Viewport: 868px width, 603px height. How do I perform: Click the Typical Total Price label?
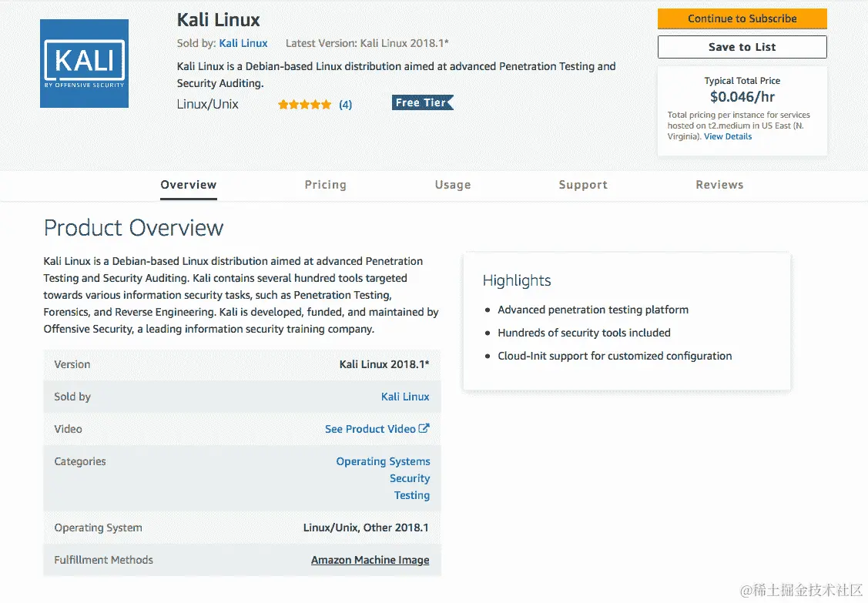click(742, 81)
